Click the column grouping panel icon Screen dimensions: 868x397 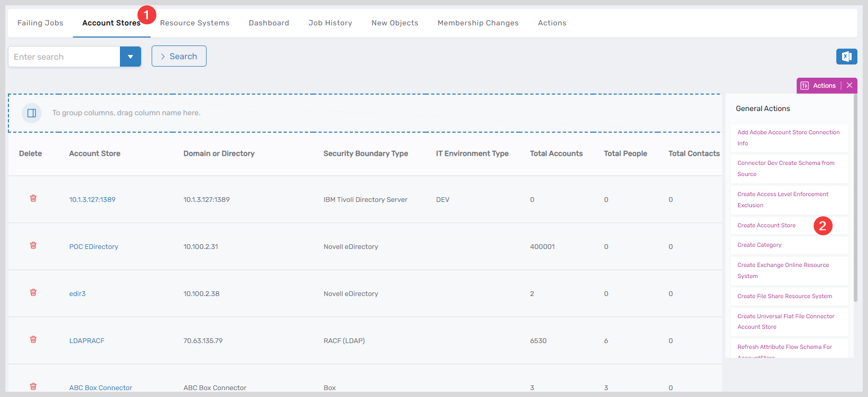[32, 113]
